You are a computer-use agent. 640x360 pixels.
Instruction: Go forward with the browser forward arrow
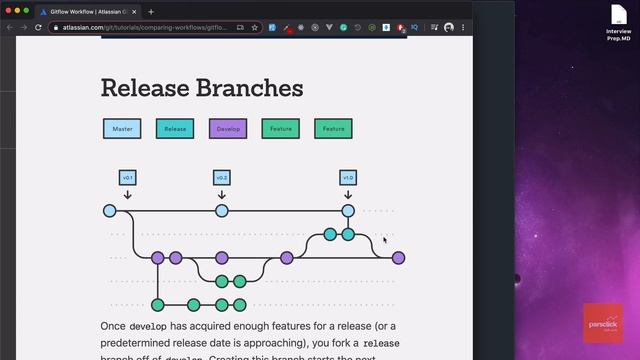24,27
